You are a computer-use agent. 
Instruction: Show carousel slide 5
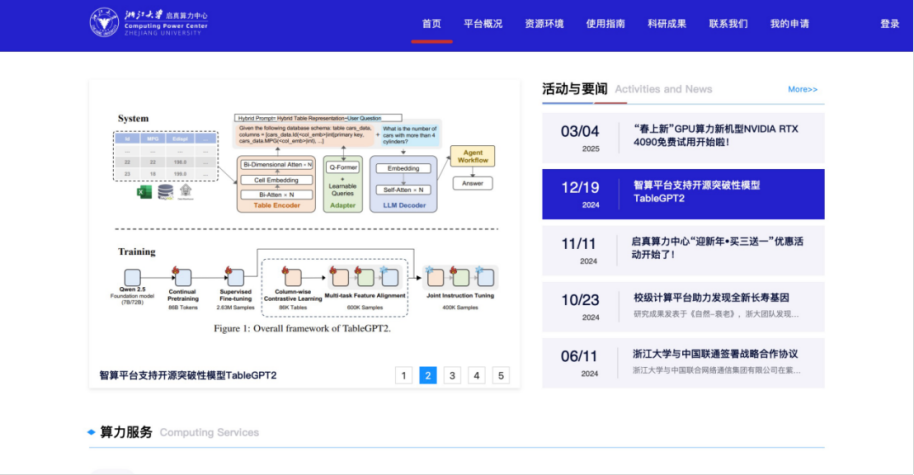[501, 376]
